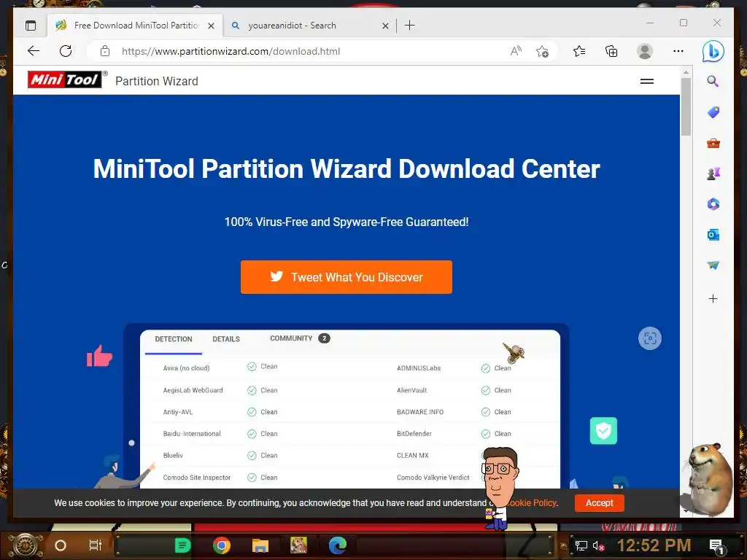Open the Drop paper plane sidebar icon
747x560 pixels.
click(x=713, y=265)
